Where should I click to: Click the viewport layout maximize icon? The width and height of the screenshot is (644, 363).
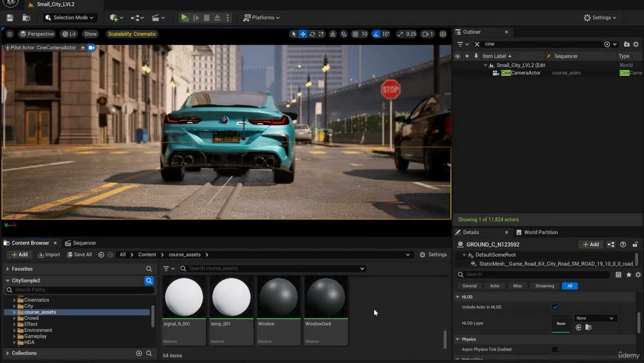[443, 34]
